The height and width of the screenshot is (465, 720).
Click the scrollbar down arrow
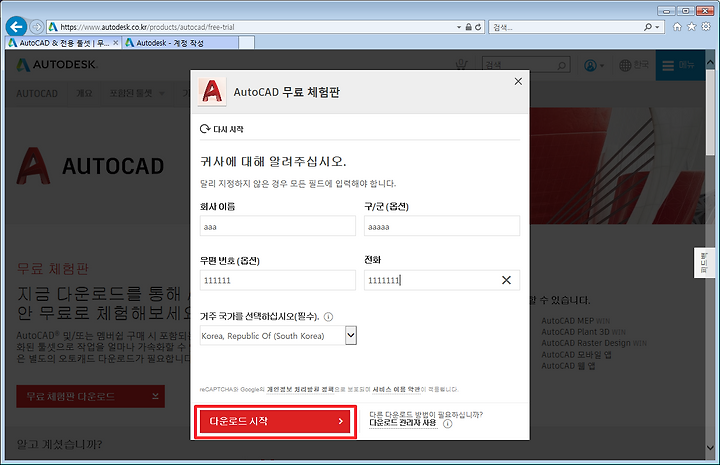pyautogui.click(x=710, y=448)
